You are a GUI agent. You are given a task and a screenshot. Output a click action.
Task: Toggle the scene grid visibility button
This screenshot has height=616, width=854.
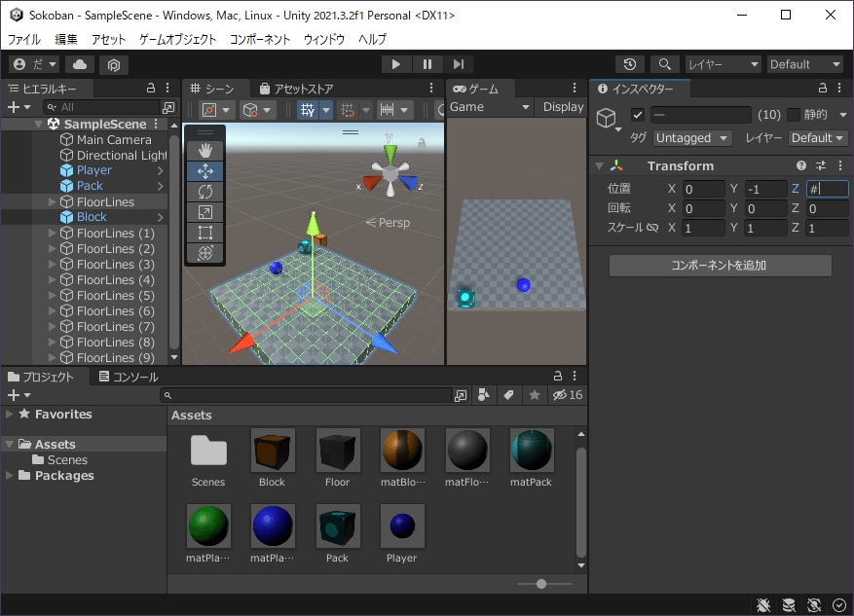click(x=308, y=111)
